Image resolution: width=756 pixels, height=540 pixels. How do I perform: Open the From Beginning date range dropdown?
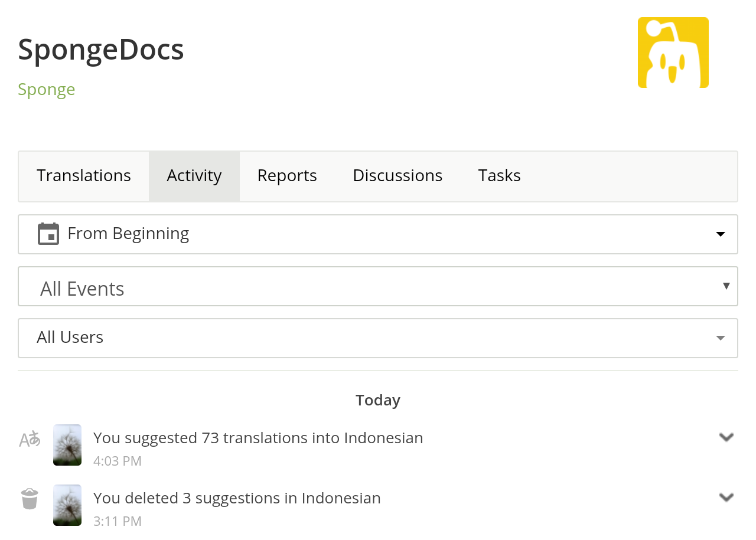tap(378, 234)
